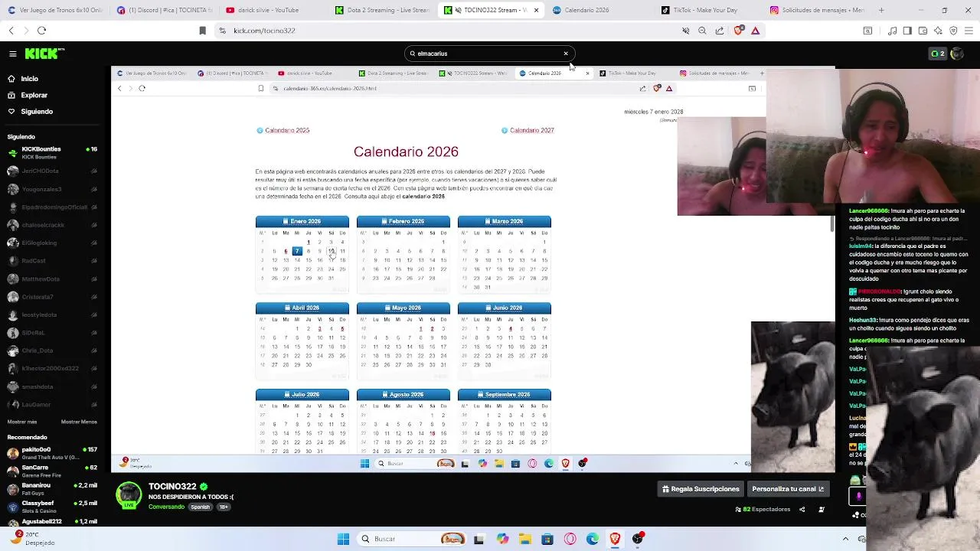The image size is (980, 551).
Task: Bookmark this page icon
Action: click(x=202, y=31)
